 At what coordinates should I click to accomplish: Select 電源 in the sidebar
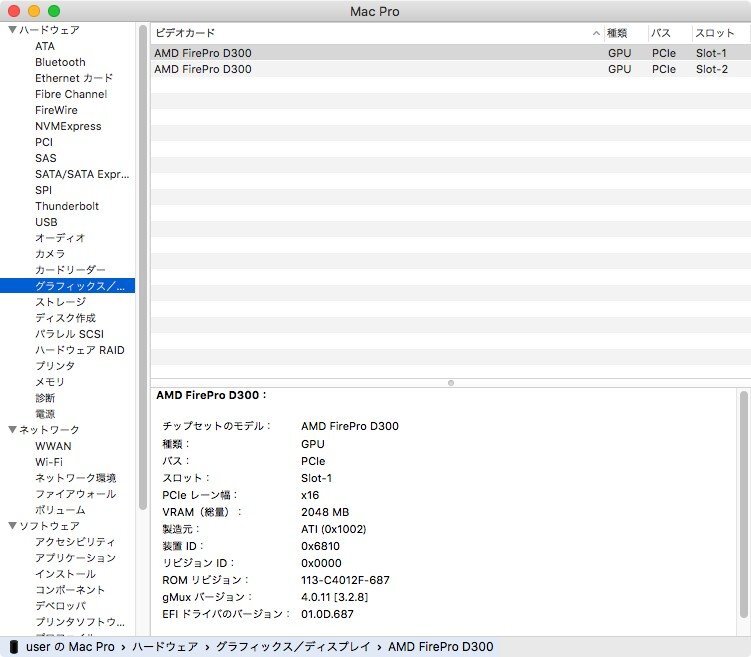(45, 414)
